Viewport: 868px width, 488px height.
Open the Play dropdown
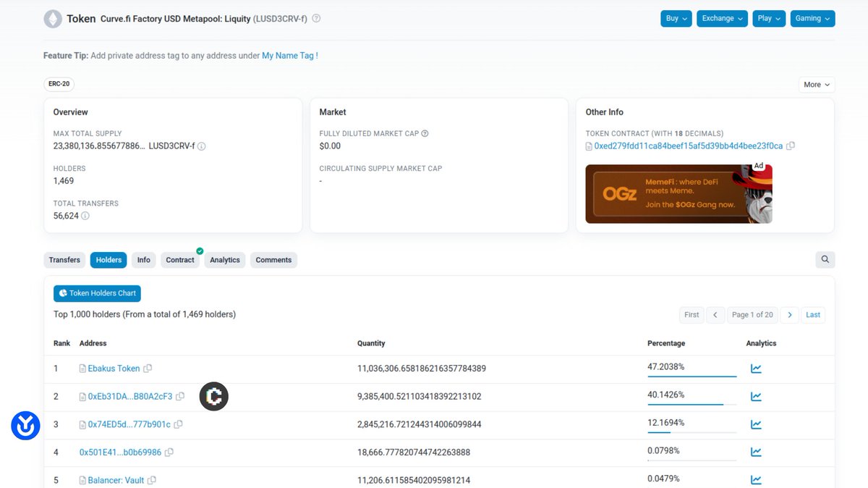pos(770,19)
